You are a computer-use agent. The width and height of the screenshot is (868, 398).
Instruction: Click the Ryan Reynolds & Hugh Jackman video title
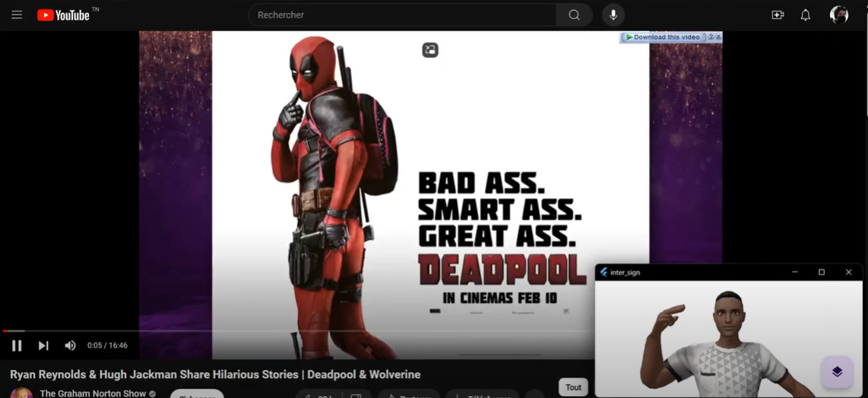point(215,374)
